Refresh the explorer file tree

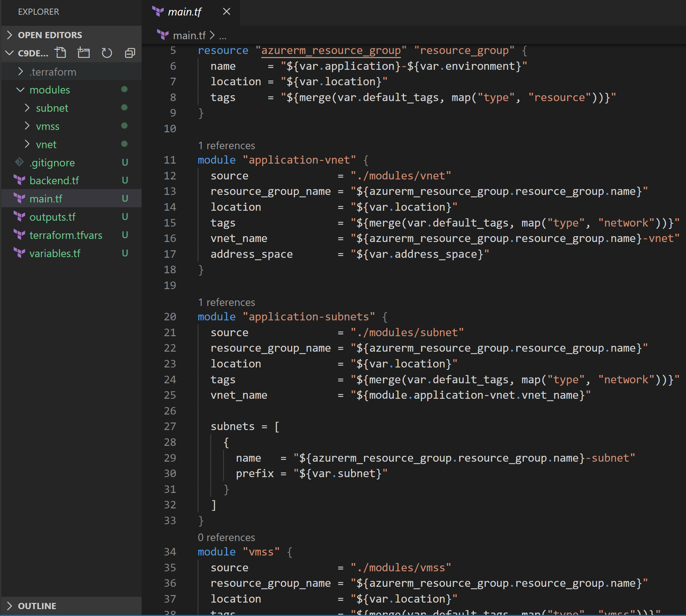tap(107, 53)
